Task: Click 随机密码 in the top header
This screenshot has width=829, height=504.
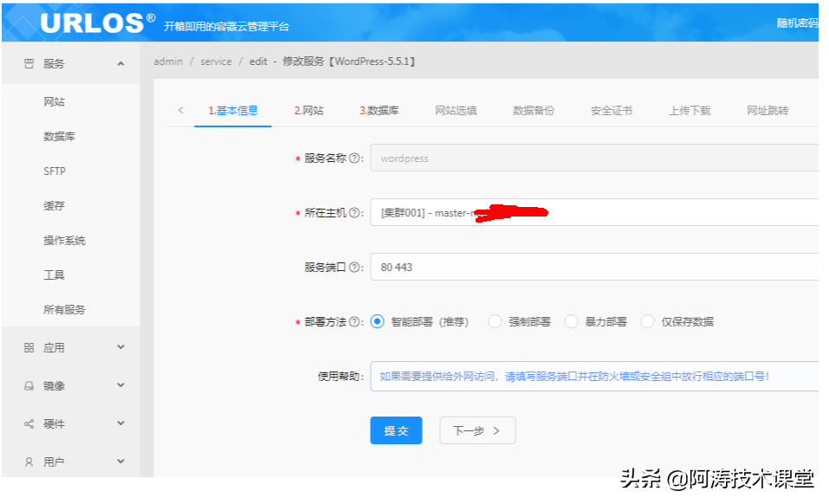Action: click(x=797, y=23)
